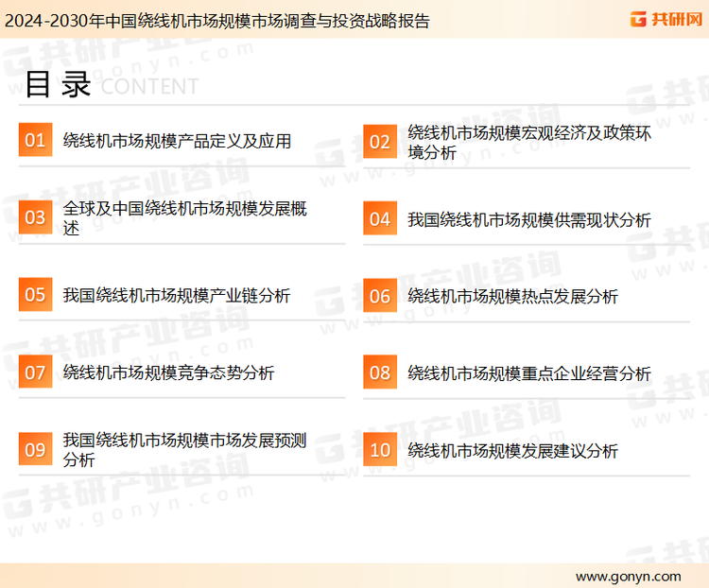Click the orange 02 number badge
This screenshot has height=588, width=709.
tap(379, 142)
